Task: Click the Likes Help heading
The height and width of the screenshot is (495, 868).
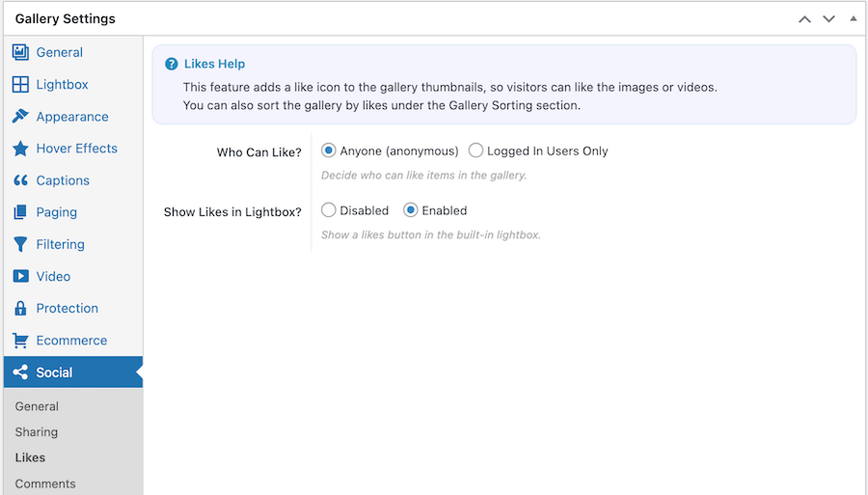Action: pyautogui.click(x=214, y=64)
